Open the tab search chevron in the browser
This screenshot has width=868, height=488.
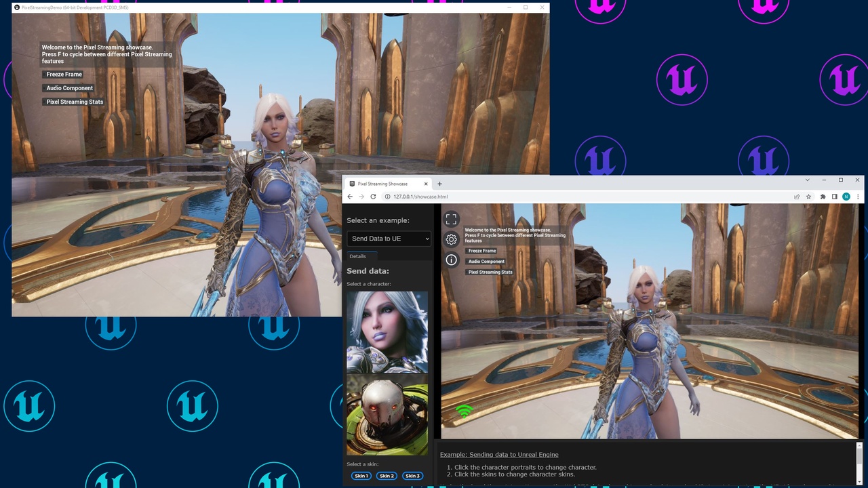pos(807,180)
